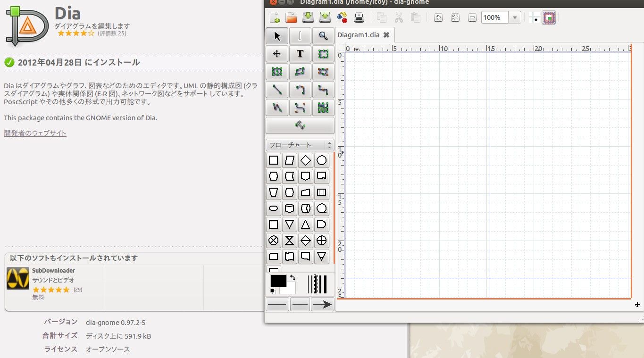
Task: Select the wide Outline tool button
Action: click(300, 125)
